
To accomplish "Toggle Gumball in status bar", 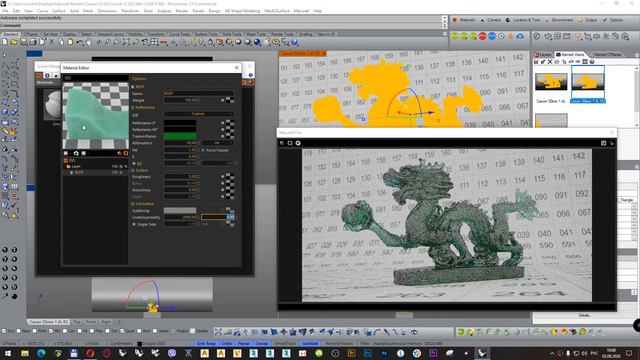I will coord(310,343).
